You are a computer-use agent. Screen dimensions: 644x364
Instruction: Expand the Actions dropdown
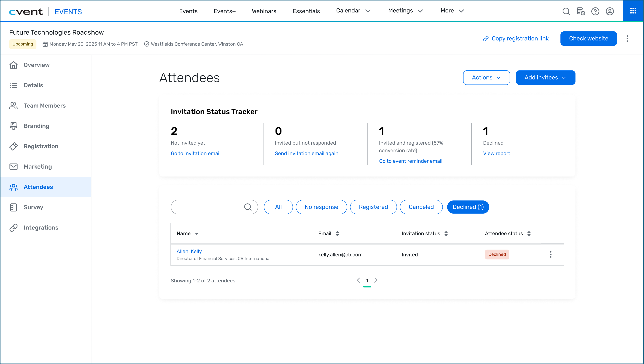[486, 77]
